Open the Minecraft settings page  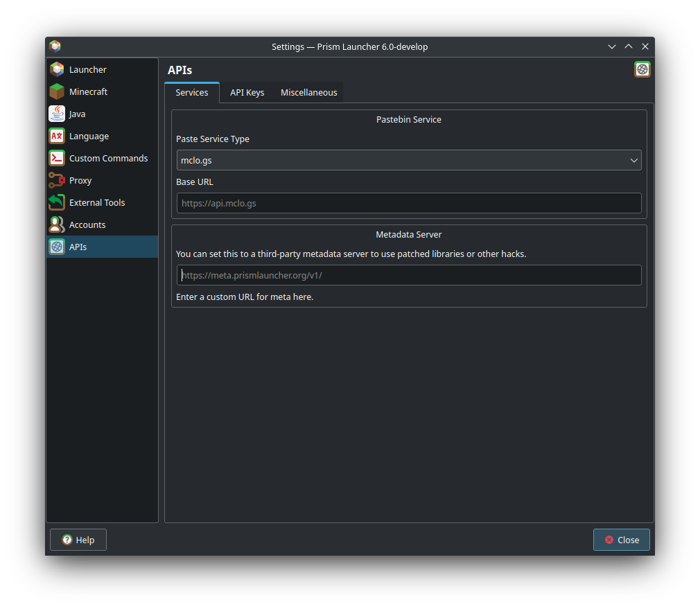[x=103, y=91]
